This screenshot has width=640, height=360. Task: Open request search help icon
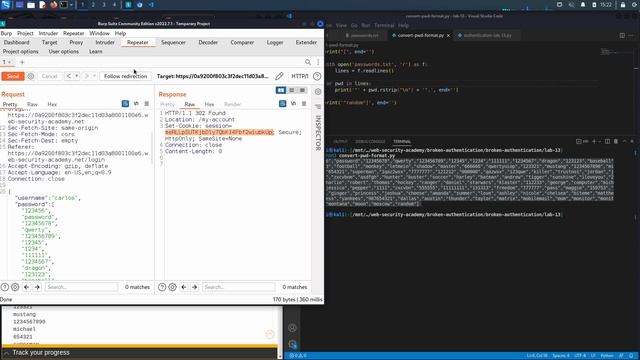[4, 287]
